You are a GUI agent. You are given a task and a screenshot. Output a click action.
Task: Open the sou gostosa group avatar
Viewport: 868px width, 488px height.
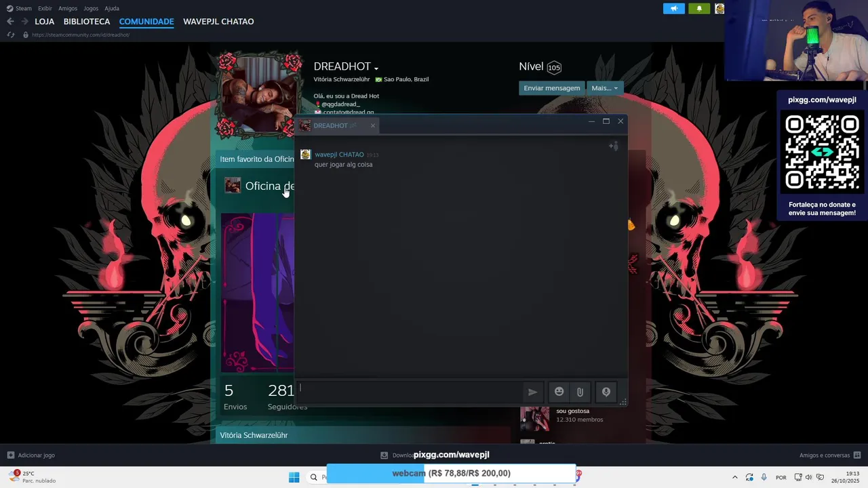[x=534, y=419]
